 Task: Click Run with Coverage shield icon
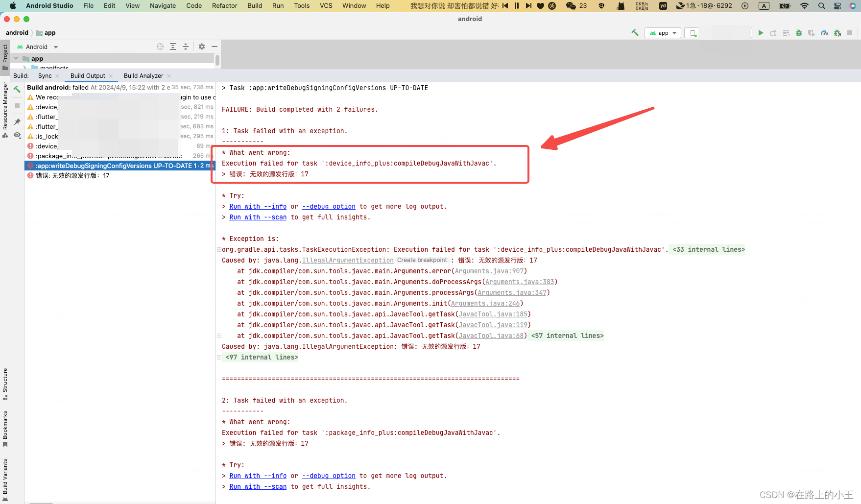coord(812,33)
